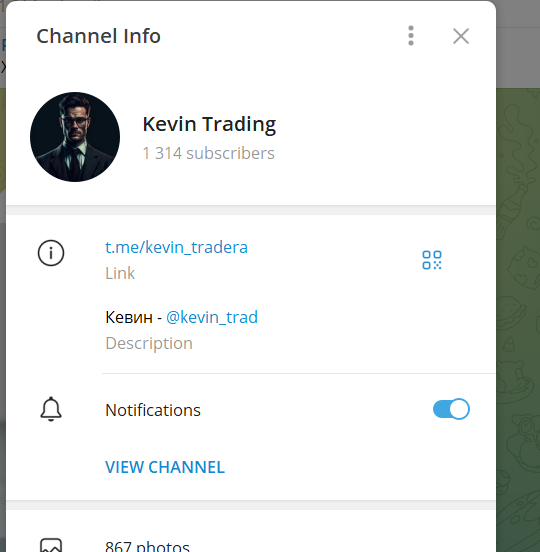Open the three-dot more options menu

[410, 36]
